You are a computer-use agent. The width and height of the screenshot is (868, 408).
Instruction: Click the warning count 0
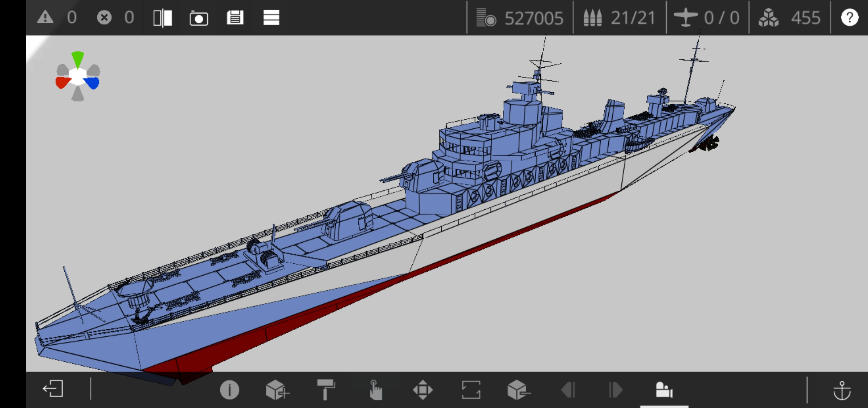[x=72, y=17]
